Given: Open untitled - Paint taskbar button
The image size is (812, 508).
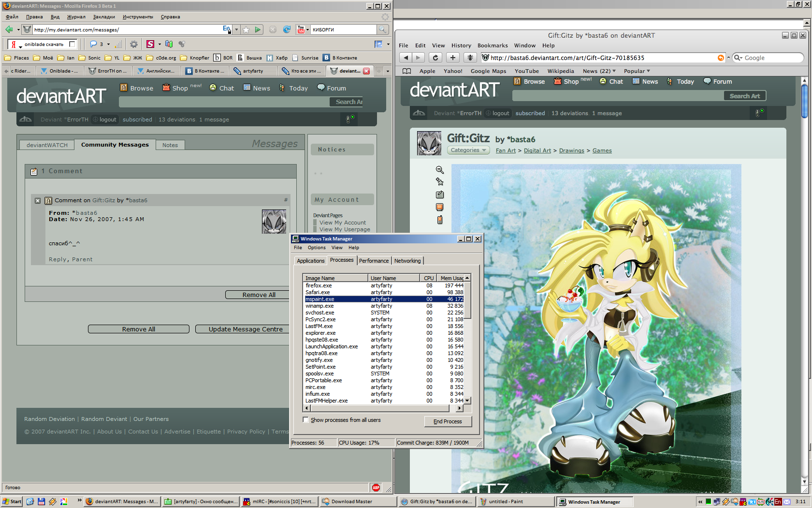Looking at the screenshot, I should [x=515, y=502].
